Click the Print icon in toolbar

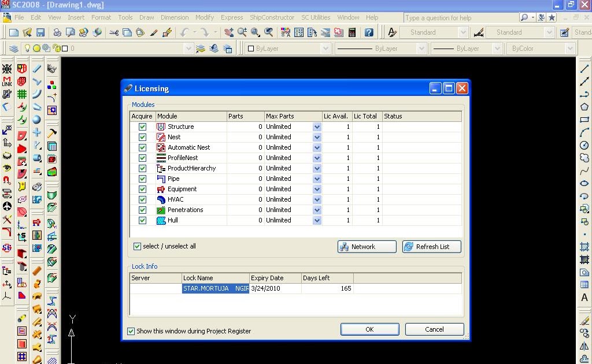click(57, 32)
